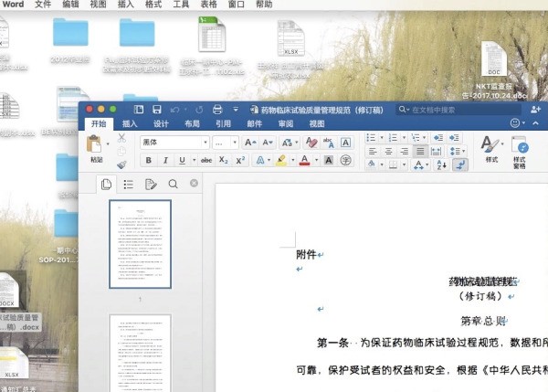The width and height of the screenshot is (548, 392).
Task: Click the search in document field
Action: 458,110
